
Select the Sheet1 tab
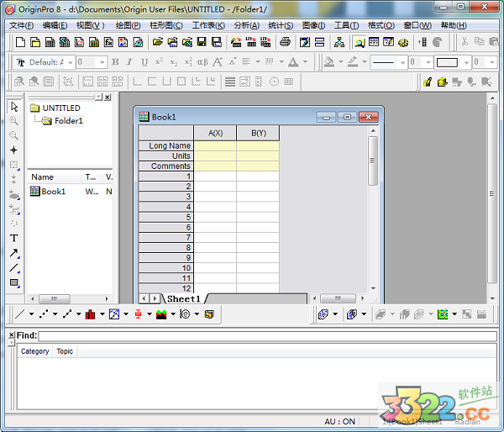[184, 299]
